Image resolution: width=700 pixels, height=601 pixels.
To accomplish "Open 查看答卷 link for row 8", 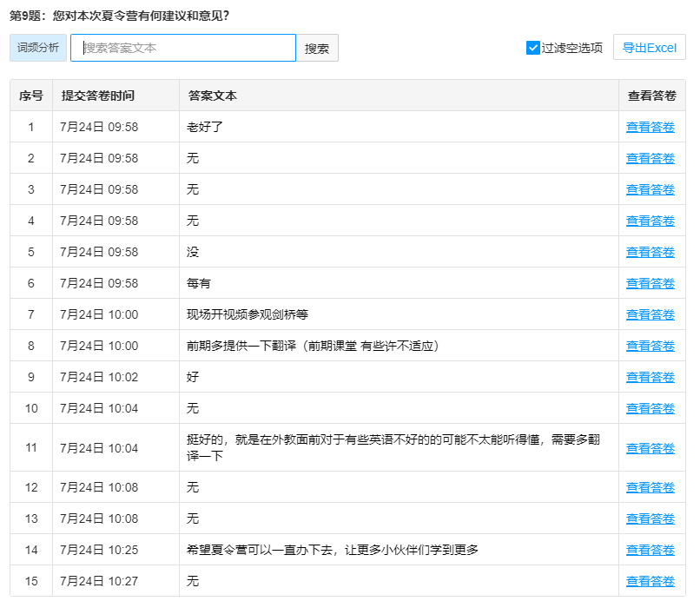I will pos(650,346).
